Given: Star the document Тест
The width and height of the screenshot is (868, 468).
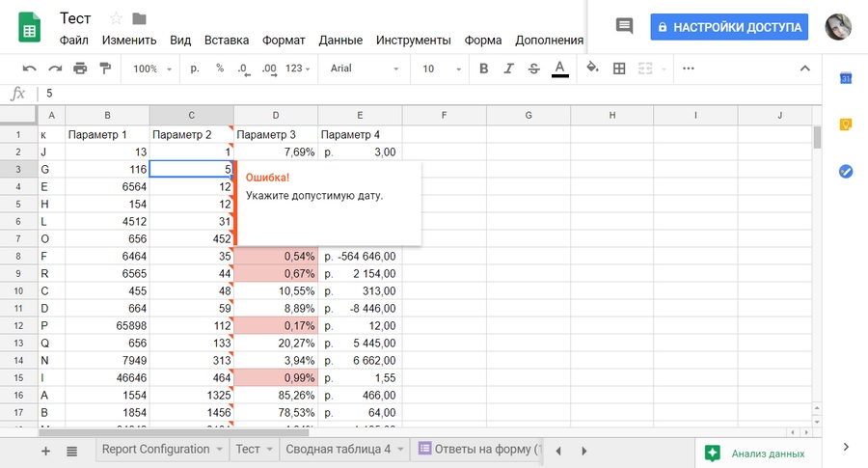Looking at the screenshot, I should pos(117,18).
